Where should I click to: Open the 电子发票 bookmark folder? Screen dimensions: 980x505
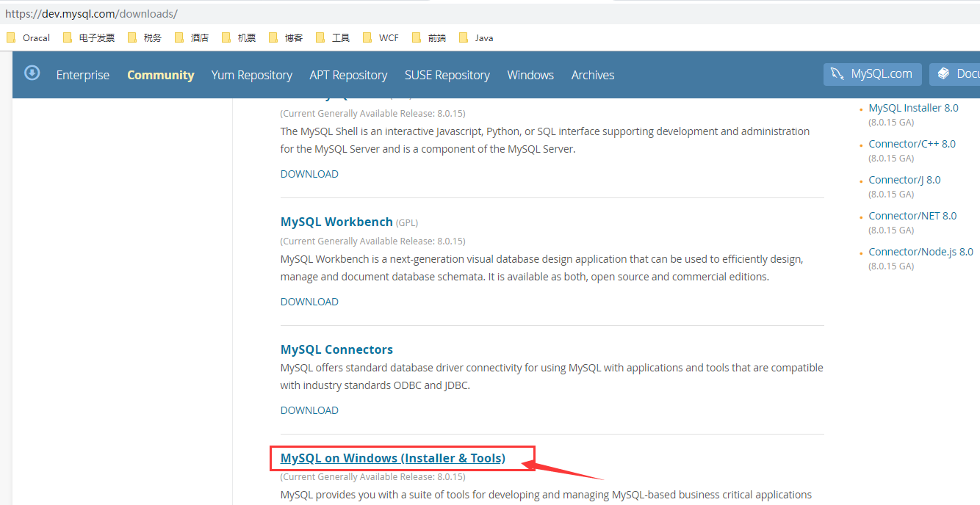89,37
